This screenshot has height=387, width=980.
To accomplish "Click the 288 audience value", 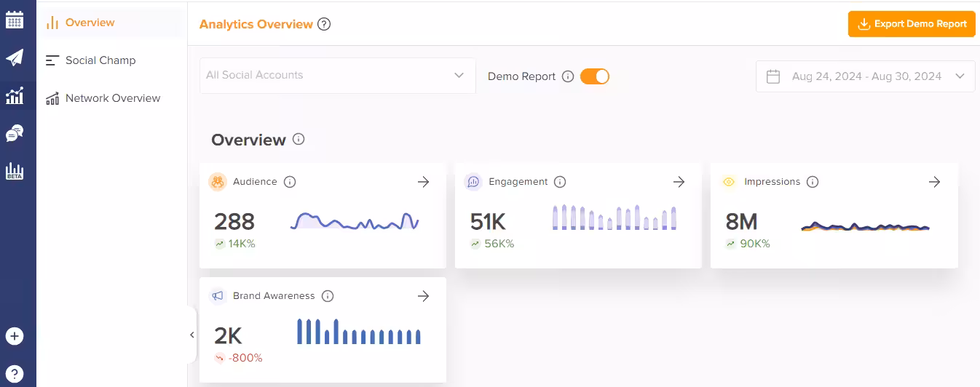I will (x=234, y=221).
